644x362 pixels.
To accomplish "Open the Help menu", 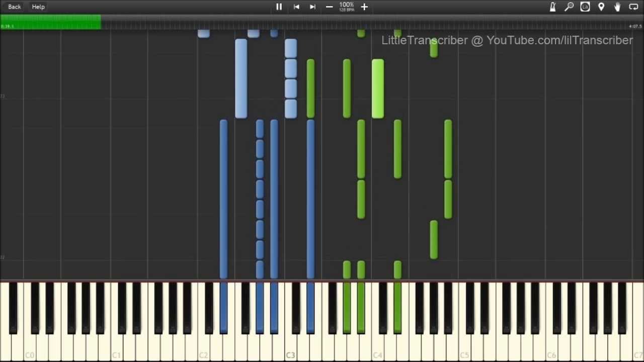I will [38, 7].
